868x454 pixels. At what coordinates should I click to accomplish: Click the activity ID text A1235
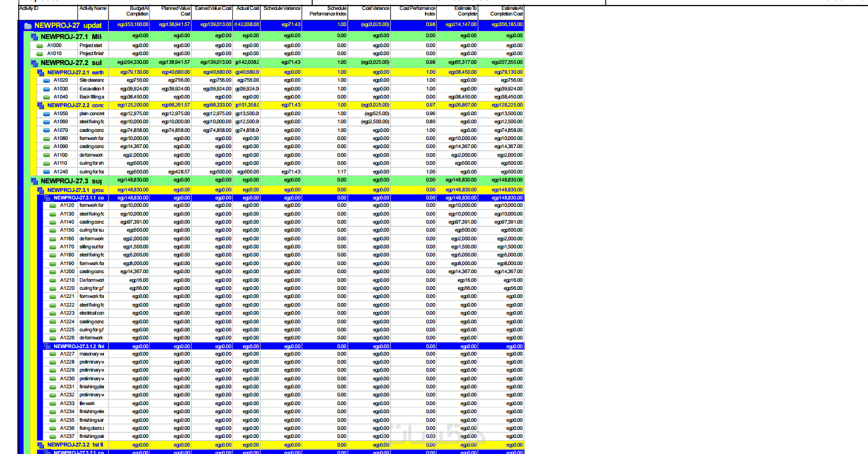(x=68, y=421)
